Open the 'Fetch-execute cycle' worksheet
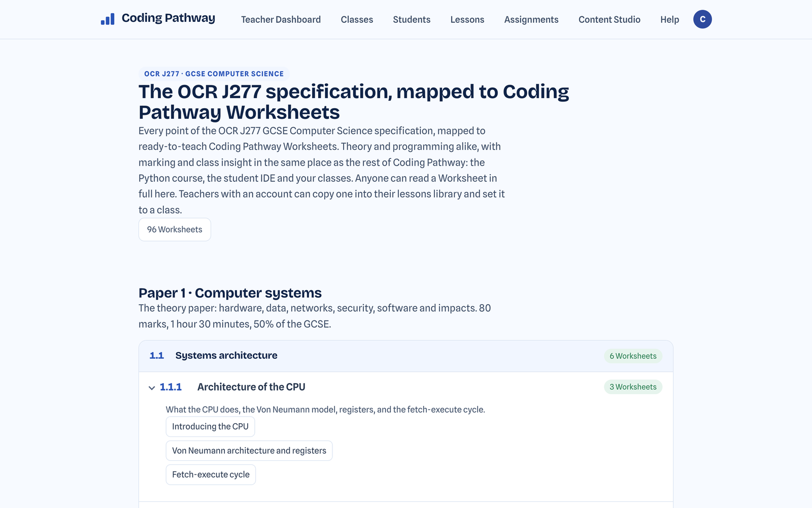The height and width of the screenshot is (508, 812). (x=211, y=474)
